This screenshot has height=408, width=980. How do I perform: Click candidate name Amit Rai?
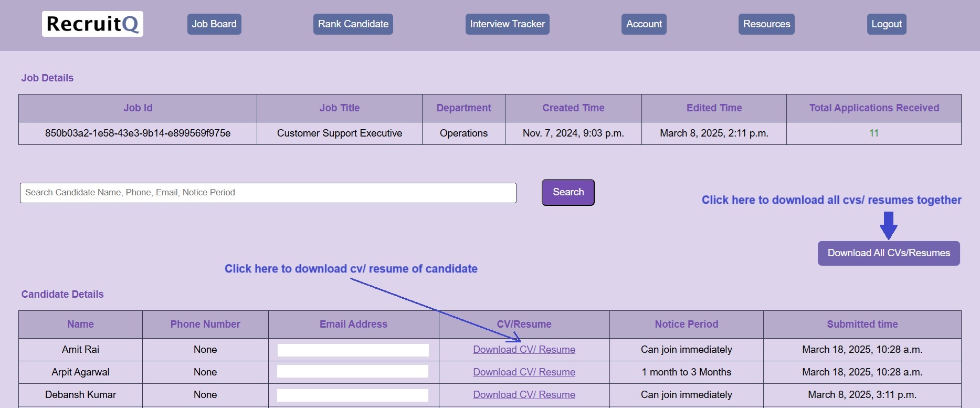pos(80,350)
